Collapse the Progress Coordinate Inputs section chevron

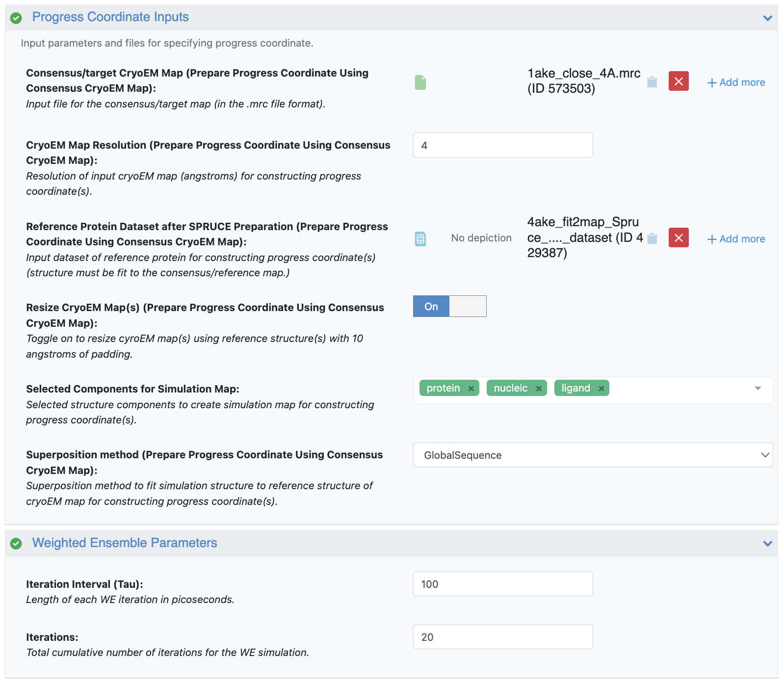tap(768, 18)
